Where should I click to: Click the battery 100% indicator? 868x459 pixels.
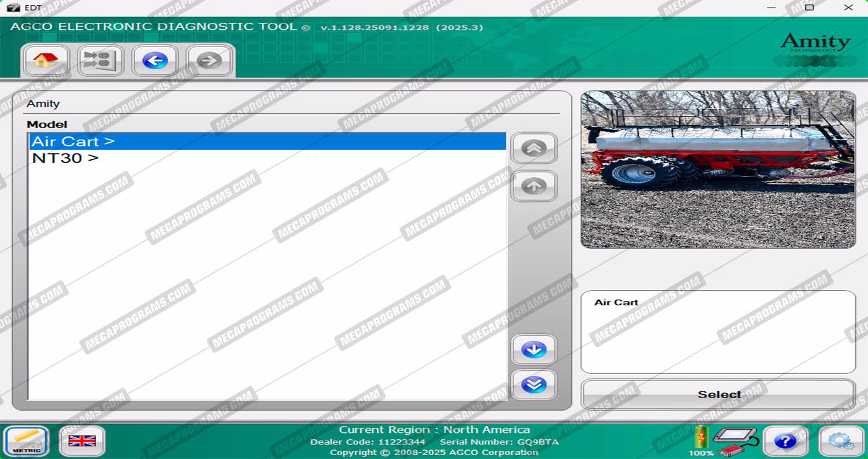pos(702,441)
